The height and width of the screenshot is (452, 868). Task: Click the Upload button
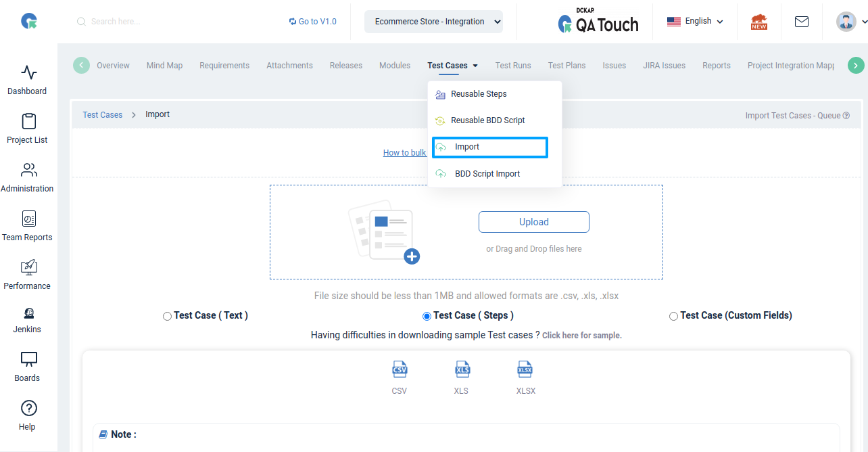coord(534,222)
